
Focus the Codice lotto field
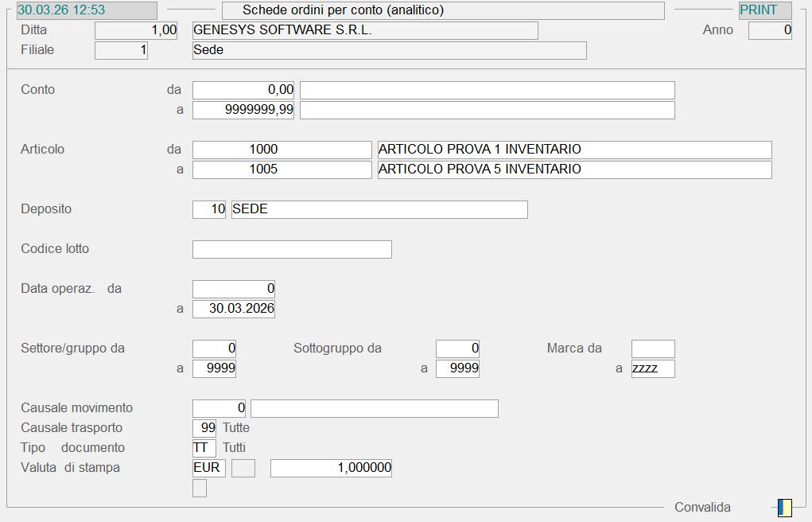coord(292,249)
